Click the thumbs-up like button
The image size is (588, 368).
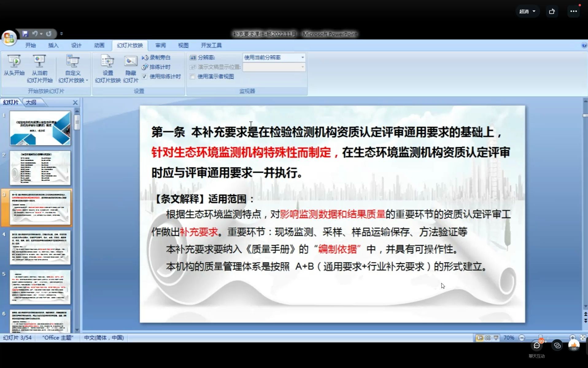[x=574, y=346]
